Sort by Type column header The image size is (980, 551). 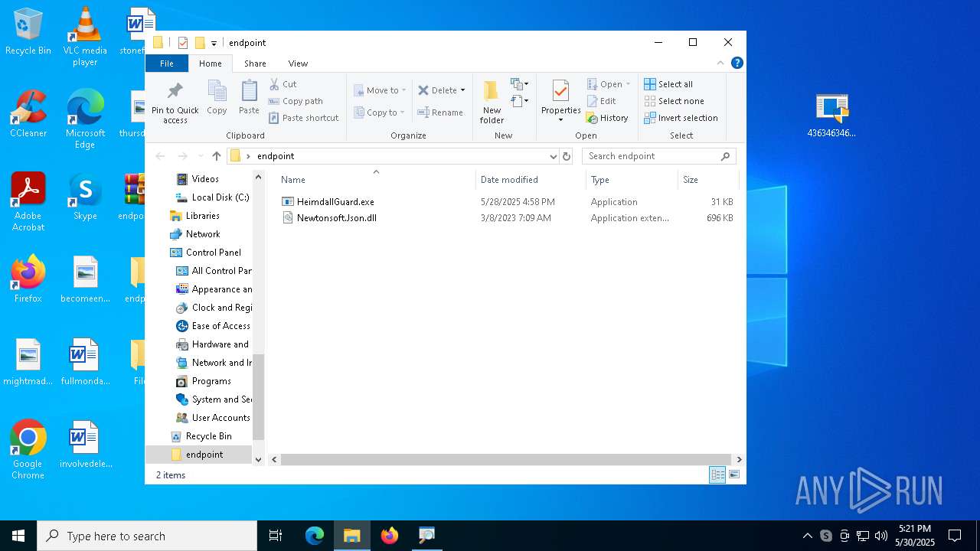[632, 180]
